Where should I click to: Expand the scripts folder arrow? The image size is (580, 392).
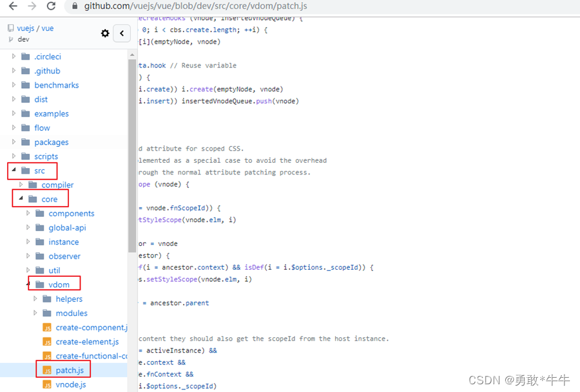click(x=14, y=156)
